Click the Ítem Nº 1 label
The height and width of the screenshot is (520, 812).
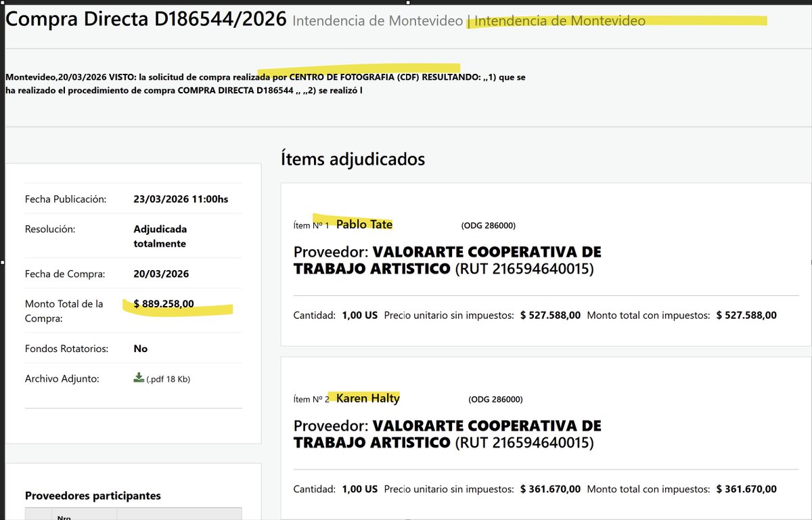pyautogui.click(x=311, y=225)
